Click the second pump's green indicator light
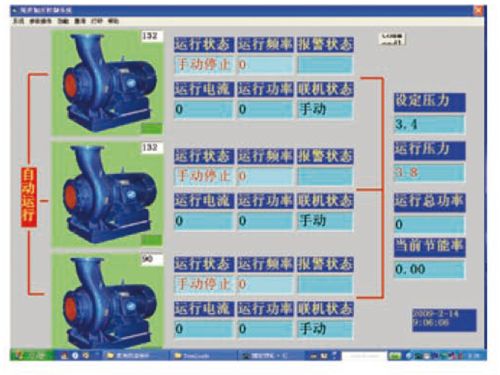Image resolution: width=500 pixels, height=375 pixels. pos(151,239)
